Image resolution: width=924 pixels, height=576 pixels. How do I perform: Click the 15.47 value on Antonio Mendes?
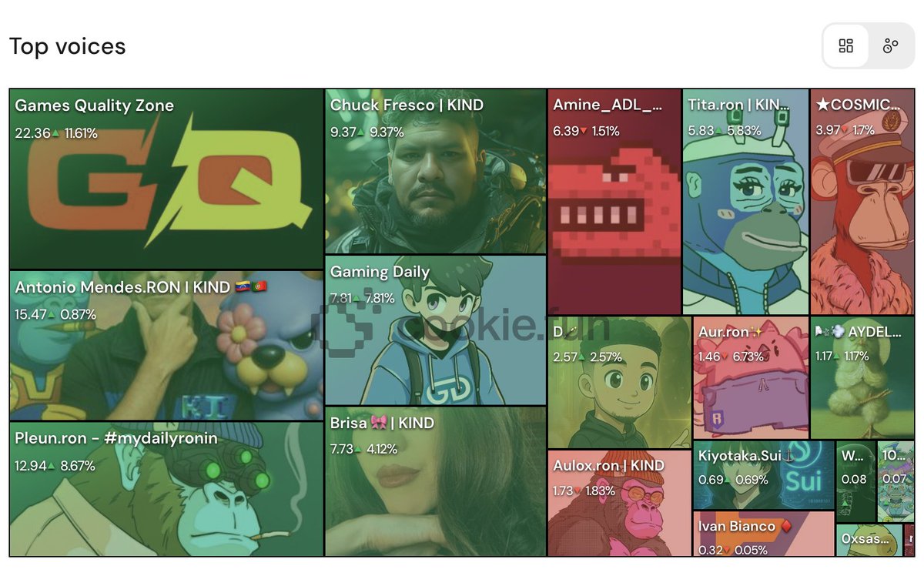click(31, 314)
